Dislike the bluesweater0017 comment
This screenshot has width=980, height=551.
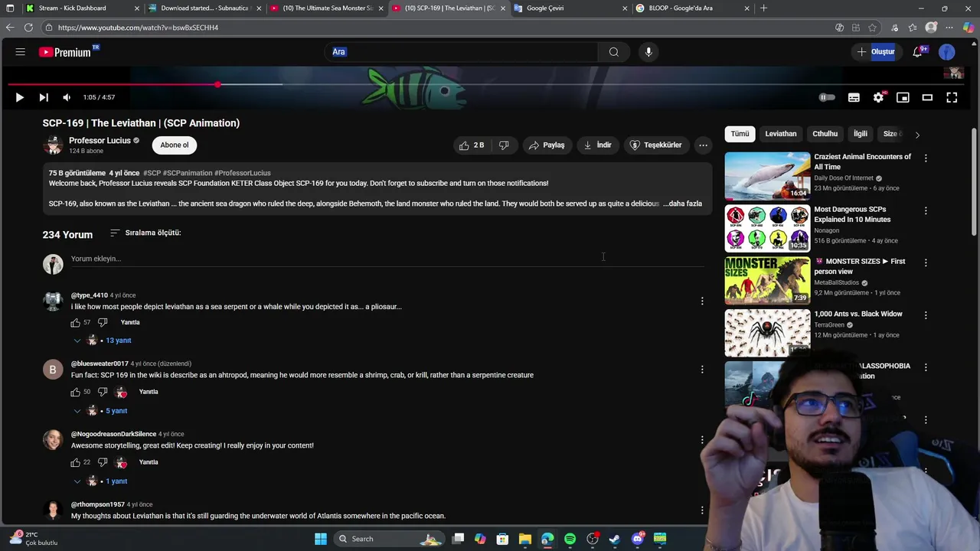point(103,392)
